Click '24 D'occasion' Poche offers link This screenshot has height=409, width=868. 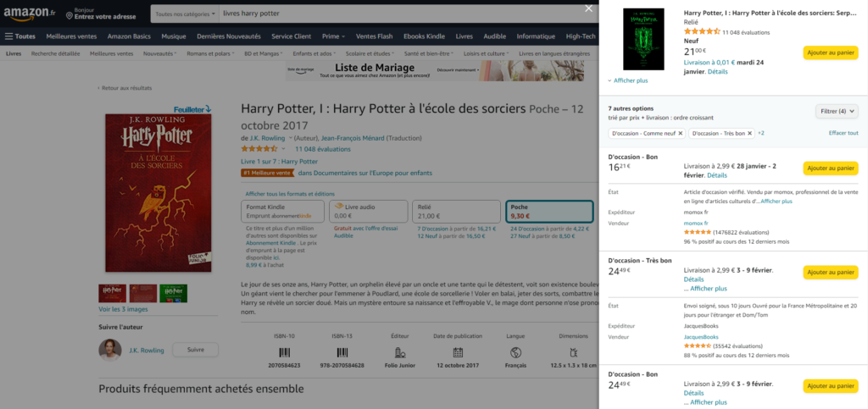pos(527,229)
